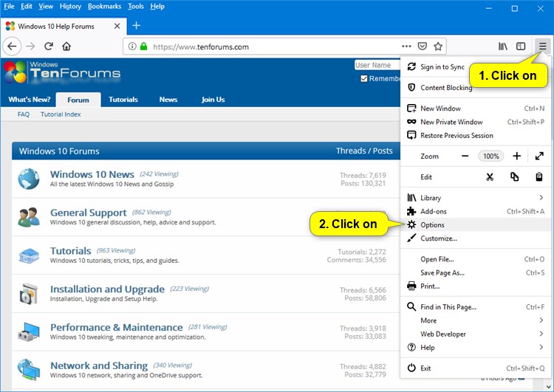Select Open File... menu item
The height and width of the screenshot is (392, 554).
point(476,259)
